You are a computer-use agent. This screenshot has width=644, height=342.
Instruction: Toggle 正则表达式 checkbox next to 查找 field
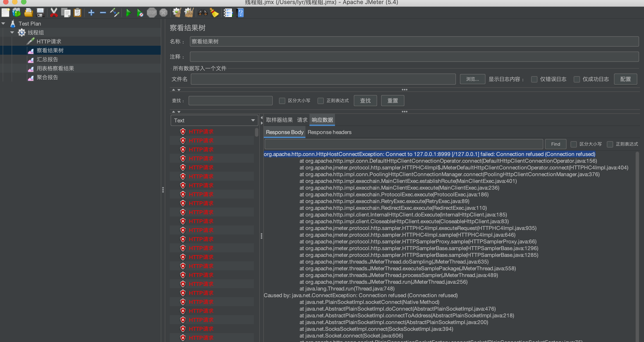point(320,101)
